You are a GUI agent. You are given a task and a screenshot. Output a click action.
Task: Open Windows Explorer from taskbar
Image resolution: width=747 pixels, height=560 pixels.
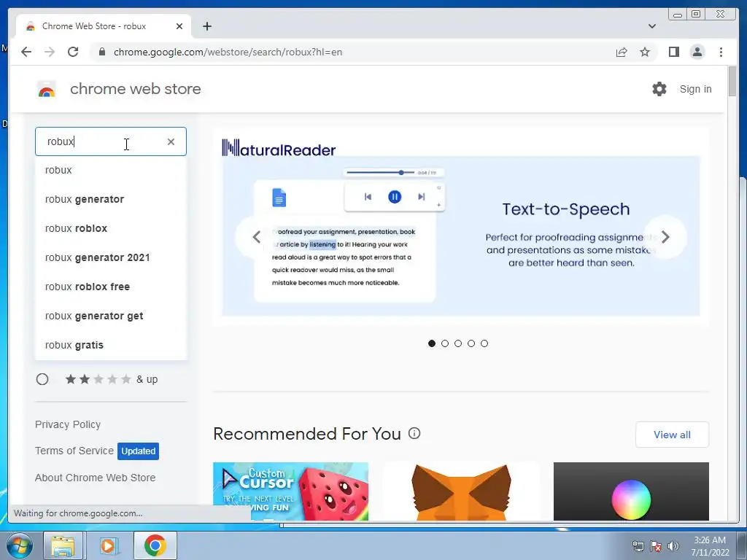(x=63, y=545)
